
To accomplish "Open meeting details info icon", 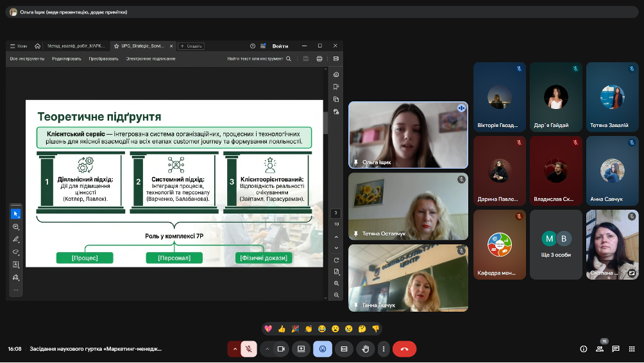I will pyautogui.click(x=583, y=349).
